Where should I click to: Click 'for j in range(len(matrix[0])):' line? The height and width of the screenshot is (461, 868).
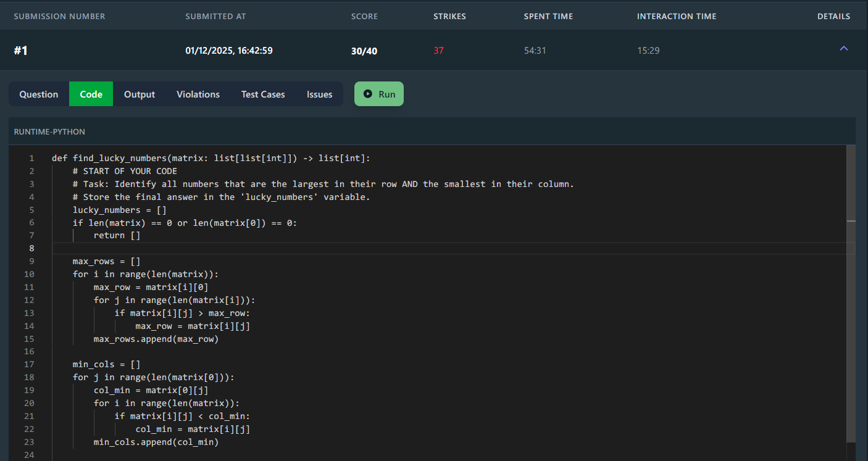(154, 378)
